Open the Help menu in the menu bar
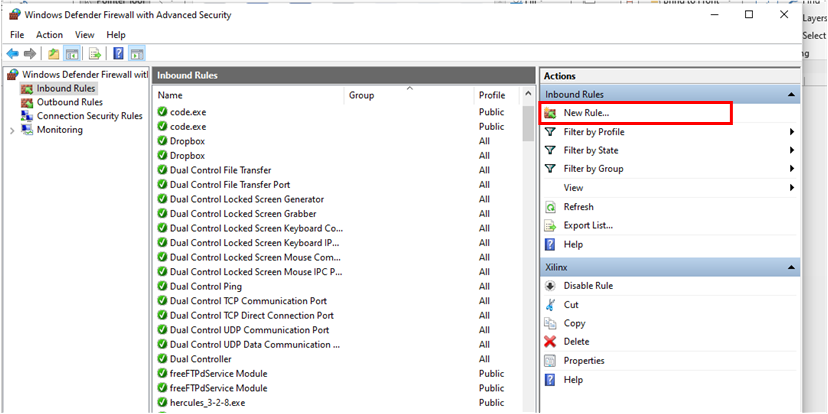This screenshot has width=828, height=414. 116,35
